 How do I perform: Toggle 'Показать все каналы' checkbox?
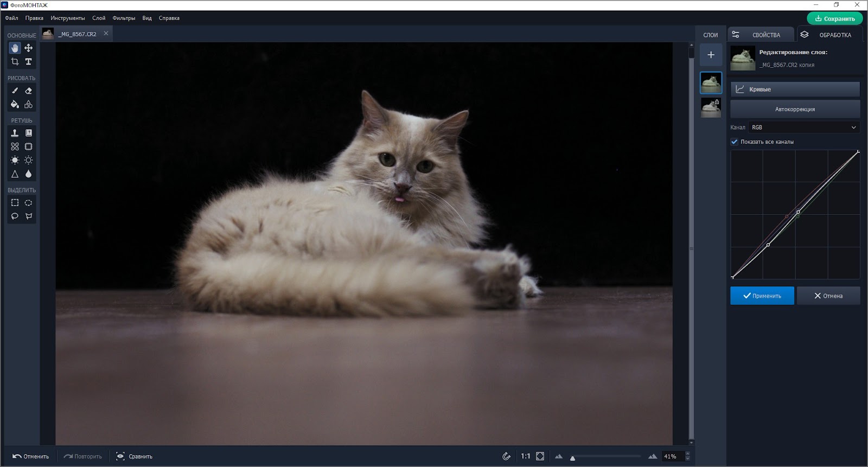pos(735,142)
